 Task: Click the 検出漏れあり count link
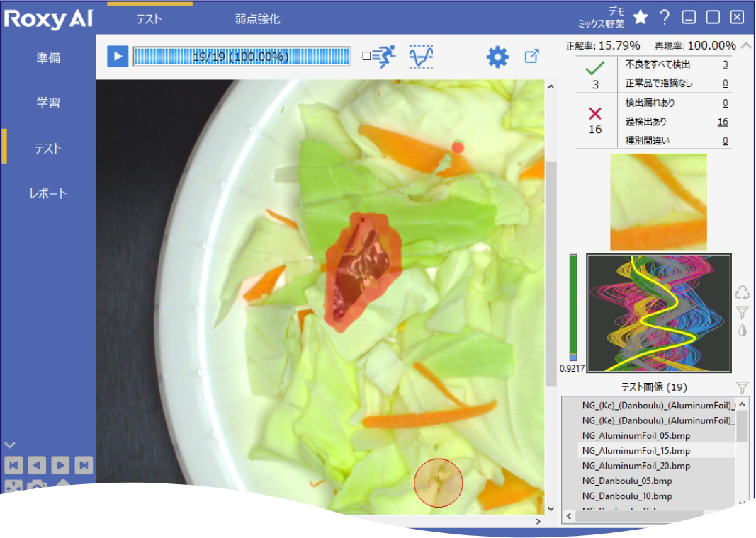point(725,103)
